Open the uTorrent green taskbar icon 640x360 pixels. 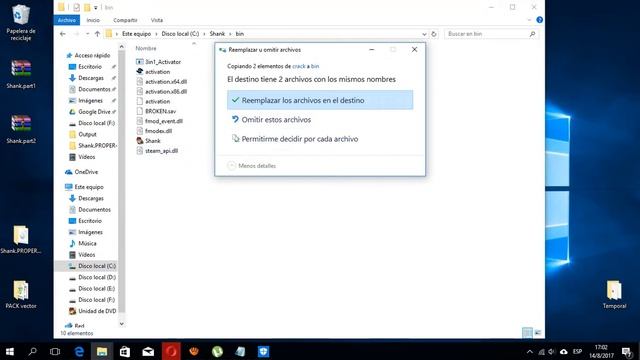click(x=217, y=351)
